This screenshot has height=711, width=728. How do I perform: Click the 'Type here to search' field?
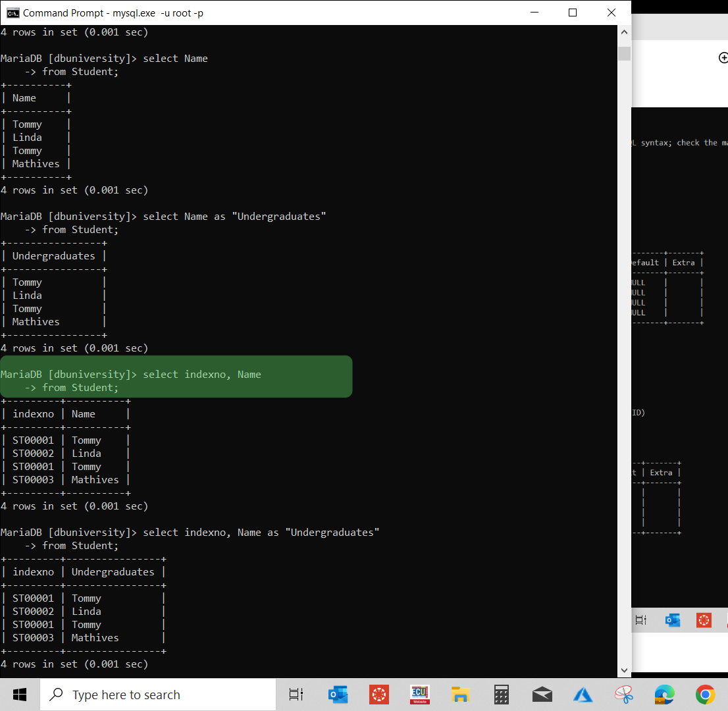click(158, 694)
